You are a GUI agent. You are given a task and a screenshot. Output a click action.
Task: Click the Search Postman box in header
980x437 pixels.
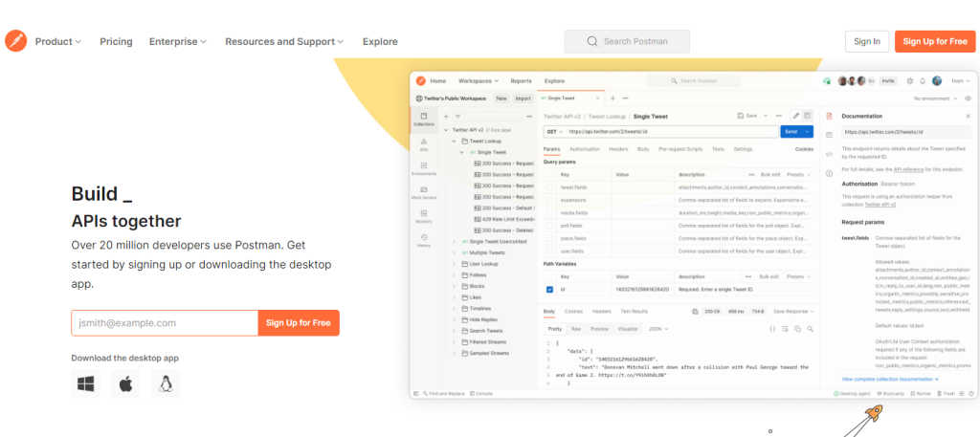pyautogui.click(x=627, y=41)
